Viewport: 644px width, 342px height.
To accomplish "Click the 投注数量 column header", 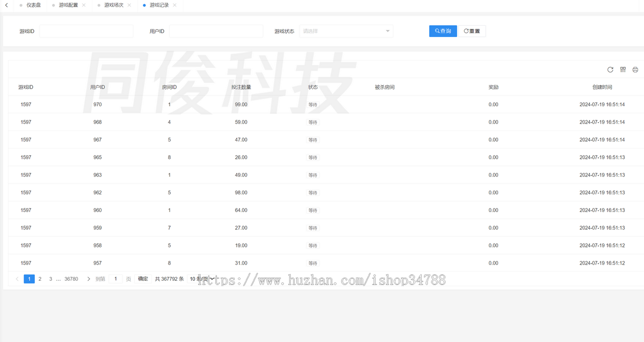I will (241, 87).
